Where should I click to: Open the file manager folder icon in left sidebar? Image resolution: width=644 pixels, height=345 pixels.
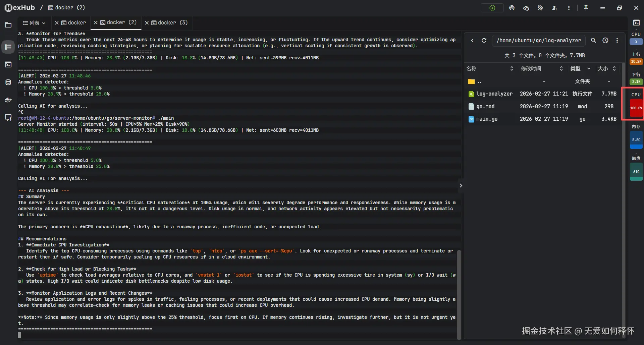tap(8, 25)
